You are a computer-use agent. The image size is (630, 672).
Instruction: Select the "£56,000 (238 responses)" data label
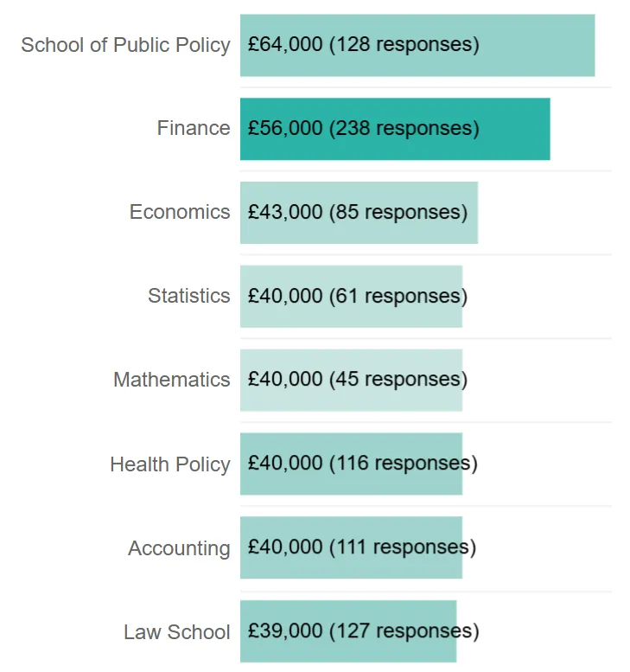coord(363,128)
